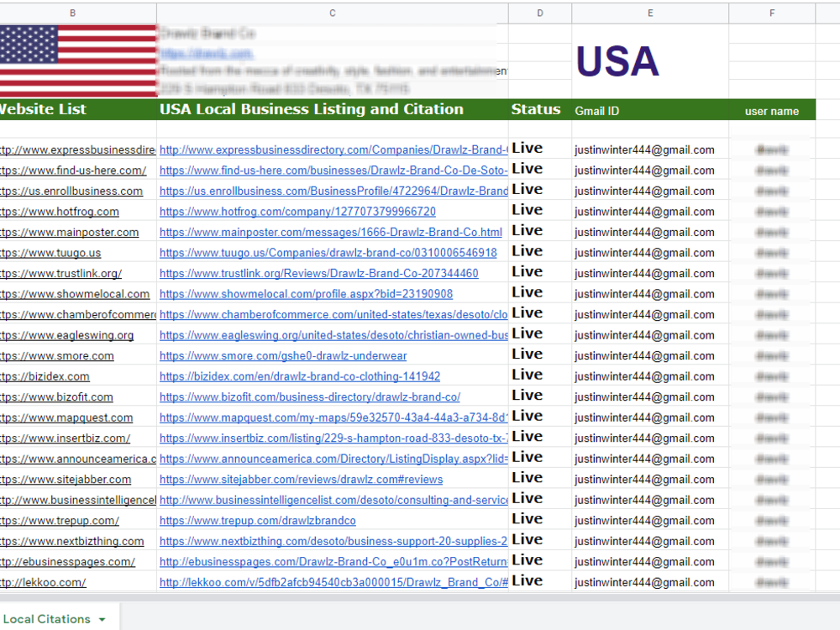Open the mainposter.com messages listing link

pyautogui.click(x=330, y=233)
